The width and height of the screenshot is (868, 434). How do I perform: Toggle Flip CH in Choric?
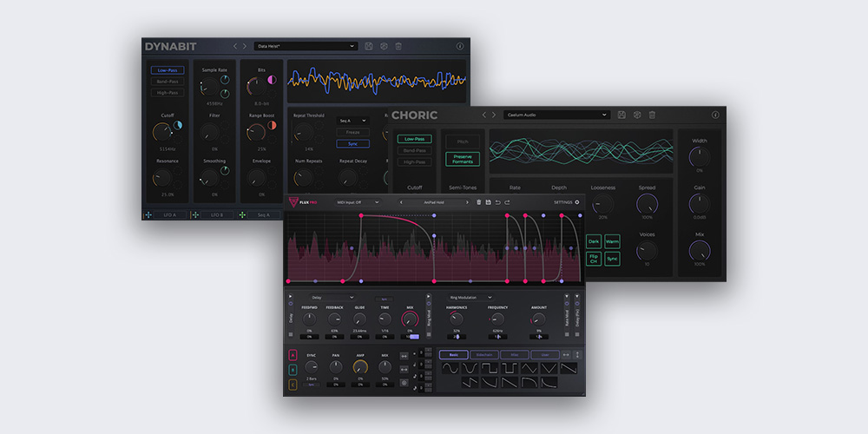tap(594, 259)
